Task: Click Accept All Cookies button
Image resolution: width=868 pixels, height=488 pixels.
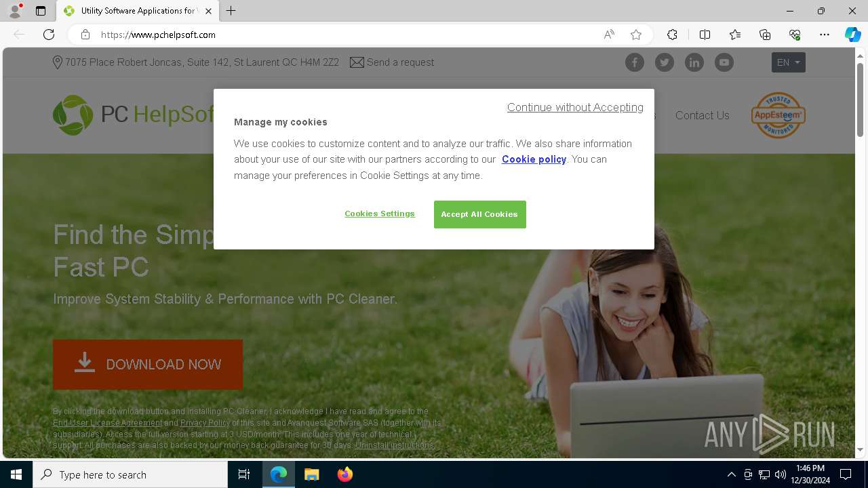Action: [479, 214]
